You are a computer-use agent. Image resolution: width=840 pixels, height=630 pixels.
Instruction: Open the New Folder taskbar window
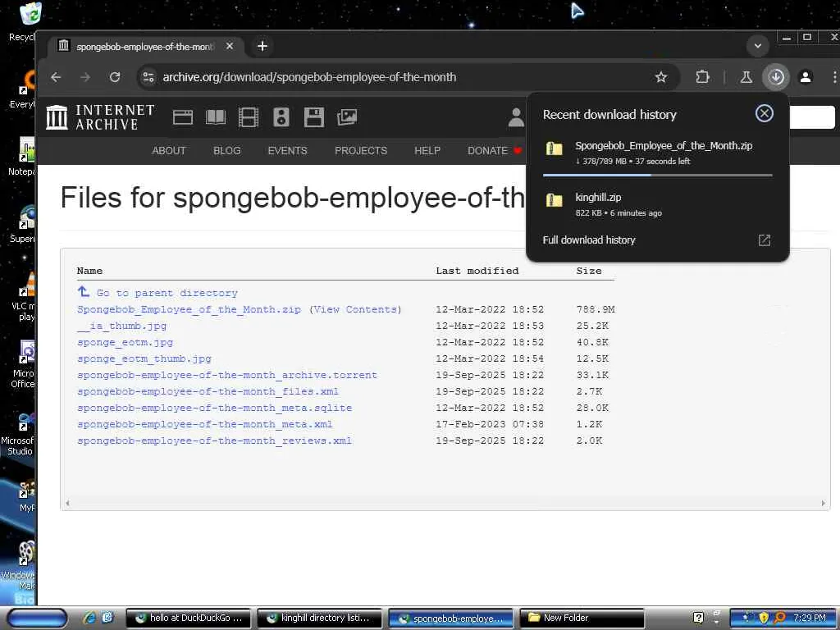(x=582, y=619)
